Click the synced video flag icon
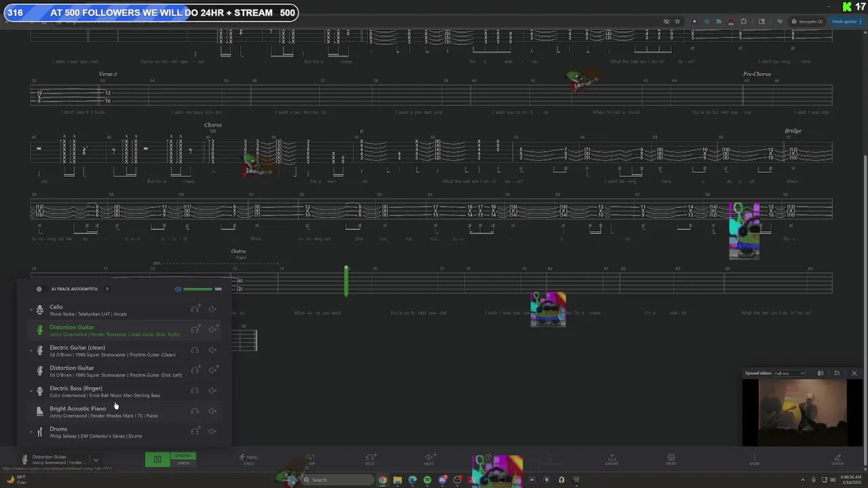 [x=837, y=373]
